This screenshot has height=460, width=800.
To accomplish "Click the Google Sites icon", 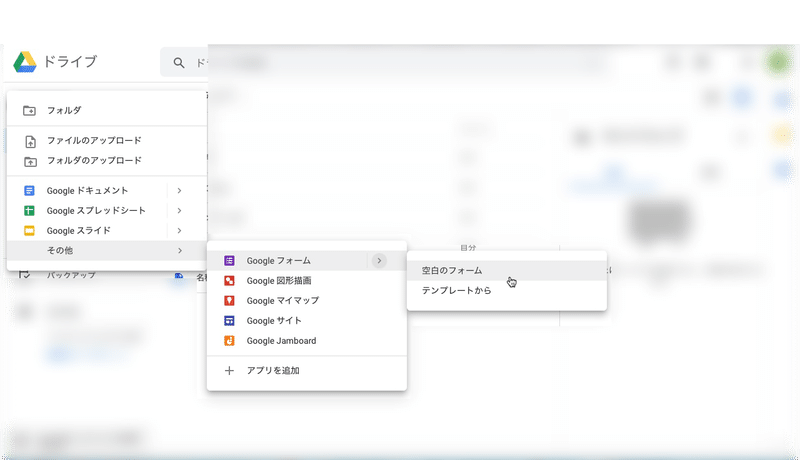I will 230,321.
